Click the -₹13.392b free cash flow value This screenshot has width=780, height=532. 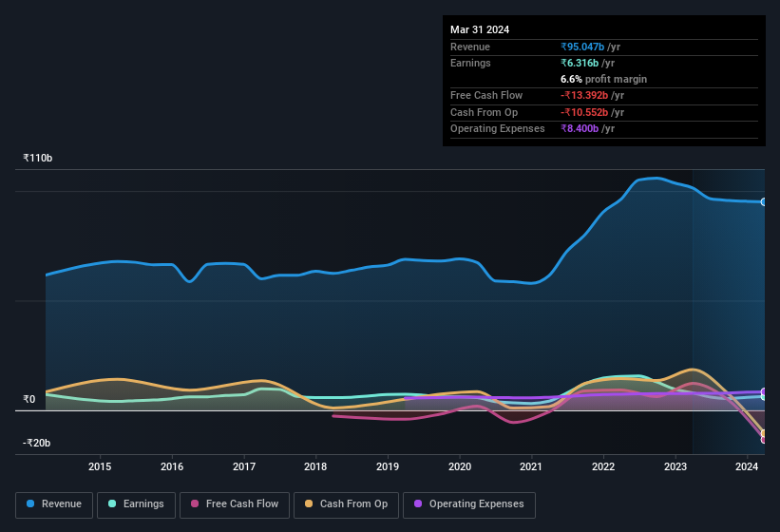point(593,96)
